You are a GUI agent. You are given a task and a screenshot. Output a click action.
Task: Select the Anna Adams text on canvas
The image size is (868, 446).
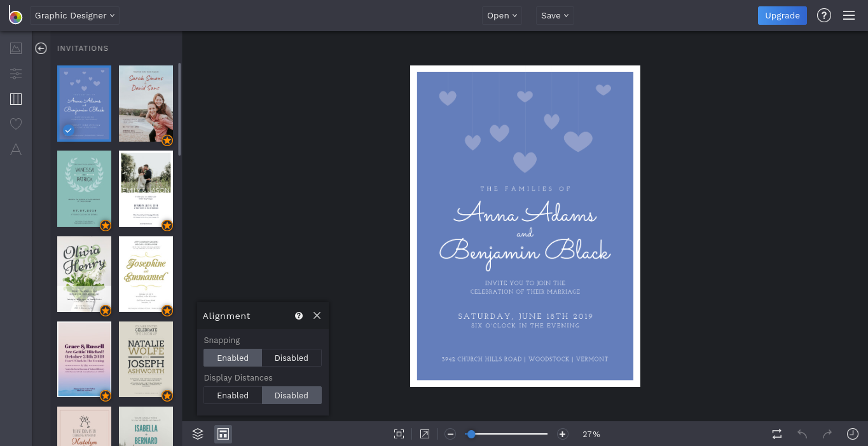(x=525, y=213)
